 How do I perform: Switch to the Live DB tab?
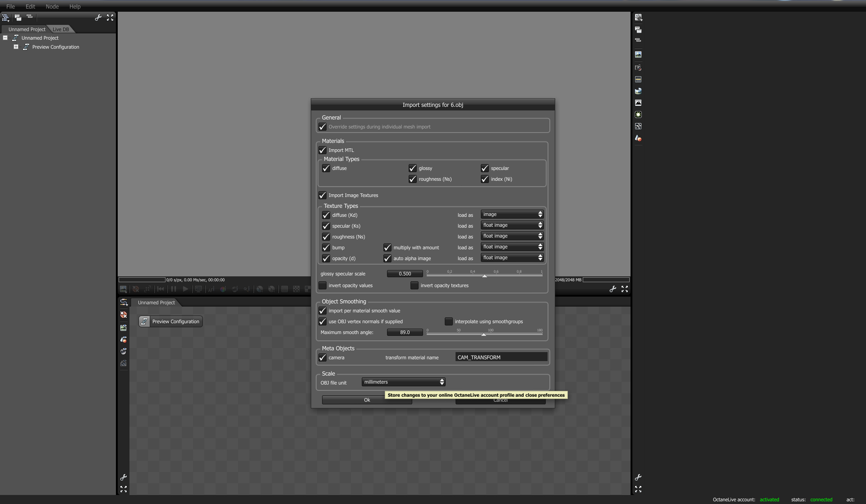click(x=60, y=29)
